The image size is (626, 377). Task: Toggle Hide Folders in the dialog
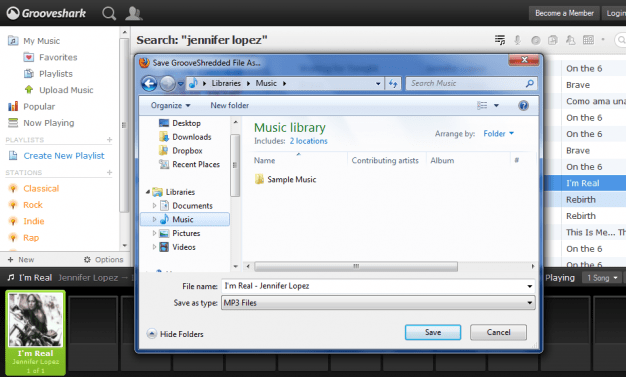(x=175, y=334)
